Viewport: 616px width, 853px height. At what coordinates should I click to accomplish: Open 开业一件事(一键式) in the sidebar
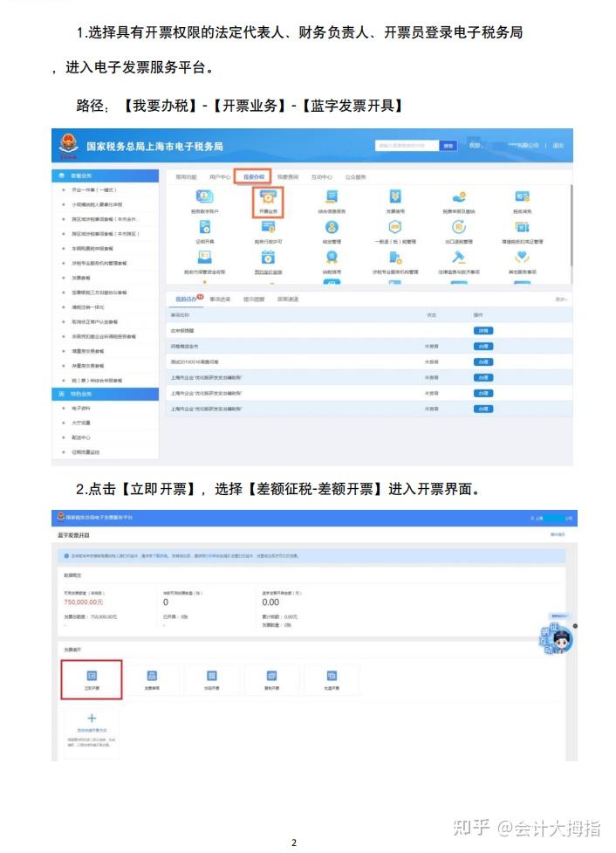94,189
